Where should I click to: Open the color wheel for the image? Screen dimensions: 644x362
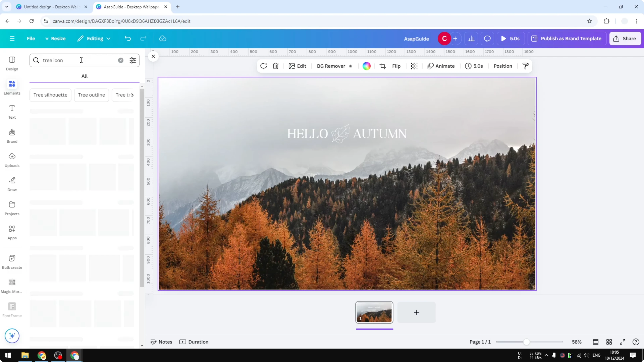point(366,66)
